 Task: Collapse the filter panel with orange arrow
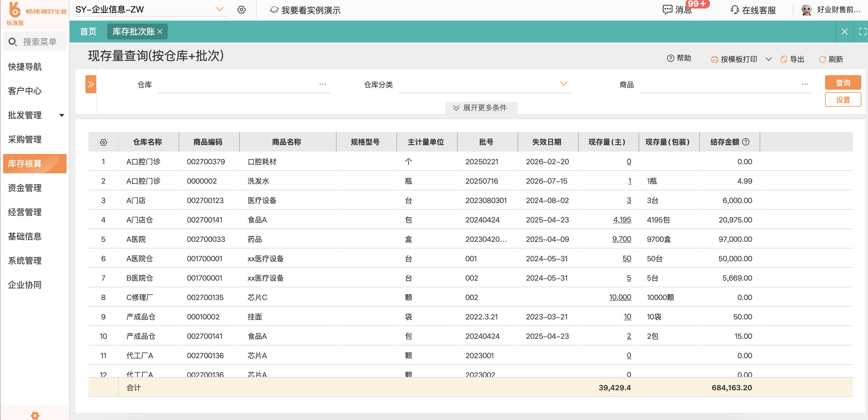pyautogui.click(x=90, y=84)
